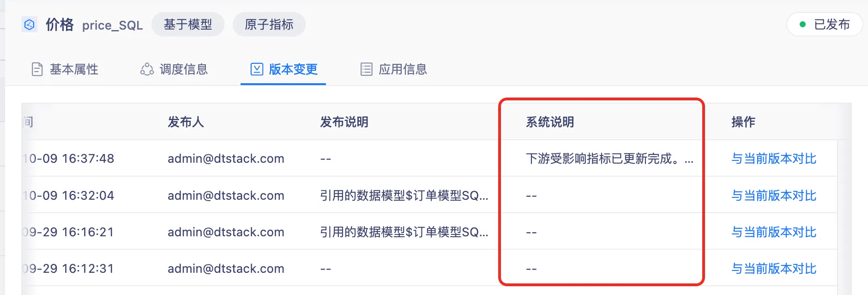Click the 系统说明 column header
Viewport: 868px width, 295px height.
click(x=550, y=122)
